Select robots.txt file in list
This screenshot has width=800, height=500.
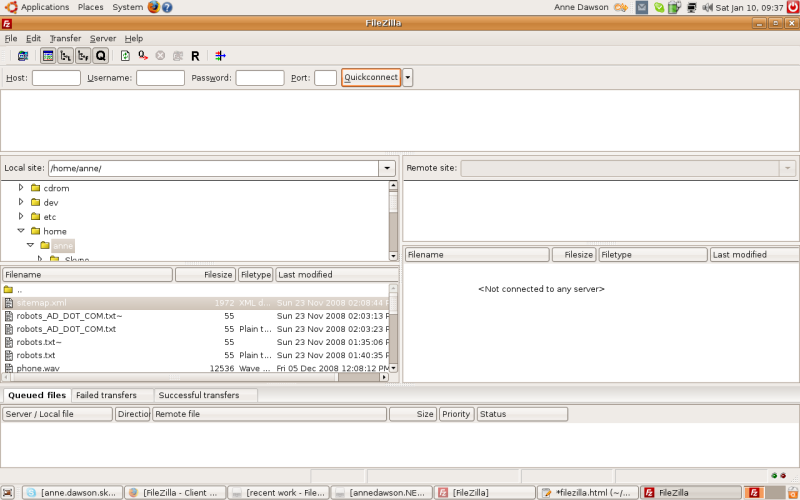195,355
